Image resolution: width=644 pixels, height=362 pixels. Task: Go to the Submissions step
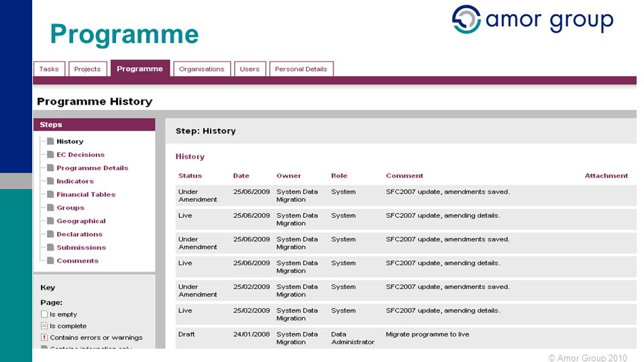coord(81,247)
